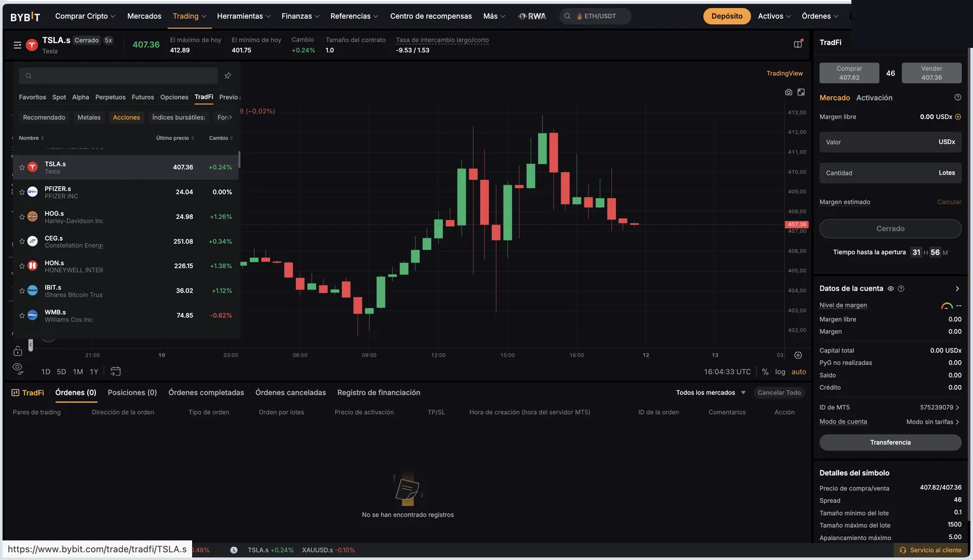Expand the chart to fullscreen
Viewport: 973px width, 560px height.
801,92
